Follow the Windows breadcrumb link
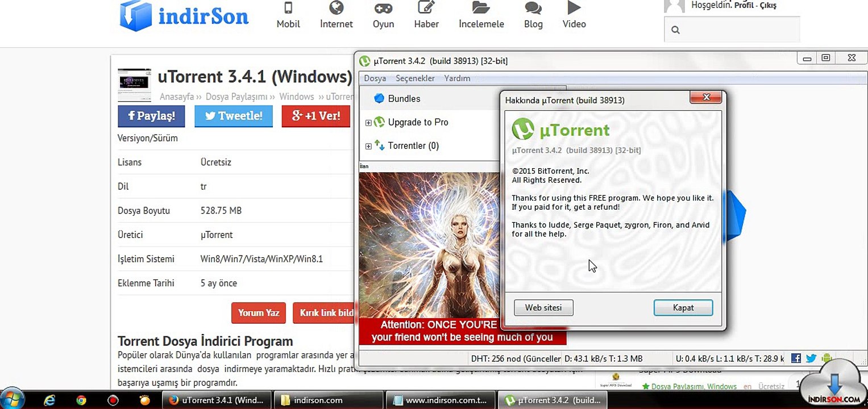The width and height of the screenshot is (868, 409). [x=297, y=97]
